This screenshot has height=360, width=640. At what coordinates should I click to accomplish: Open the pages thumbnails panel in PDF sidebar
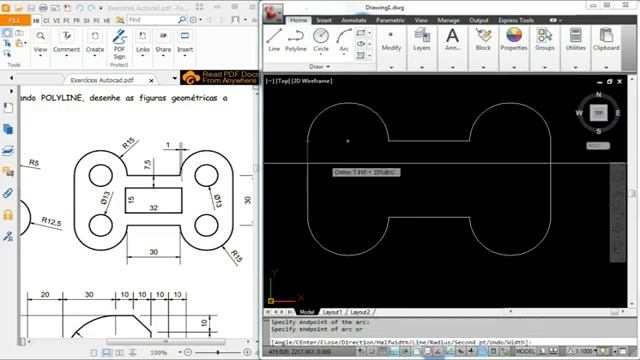tap(8, 129)
